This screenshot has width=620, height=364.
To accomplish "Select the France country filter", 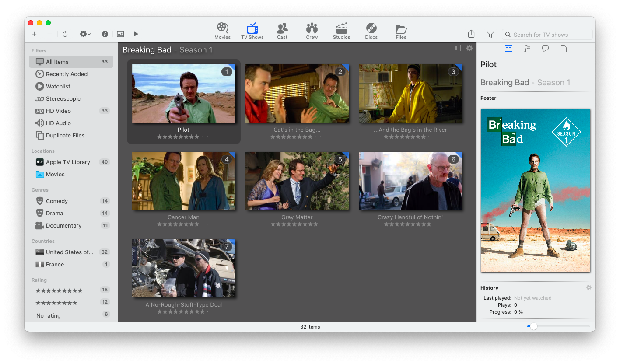I will pos(71,264).
